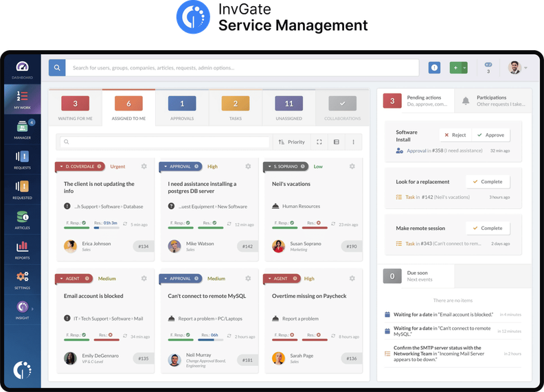544x392 pixels.
Task: Click the blue search magnifier button
Action: 57,68
